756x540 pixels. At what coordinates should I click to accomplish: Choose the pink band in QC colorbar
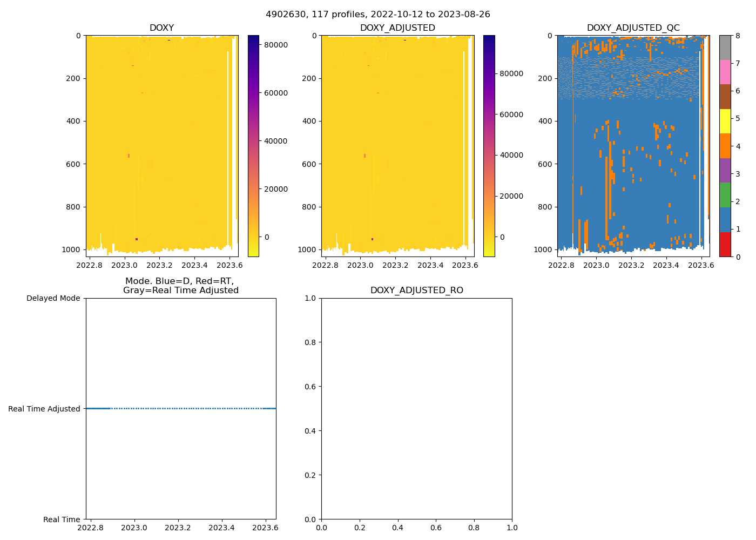(x=725, y=72)
